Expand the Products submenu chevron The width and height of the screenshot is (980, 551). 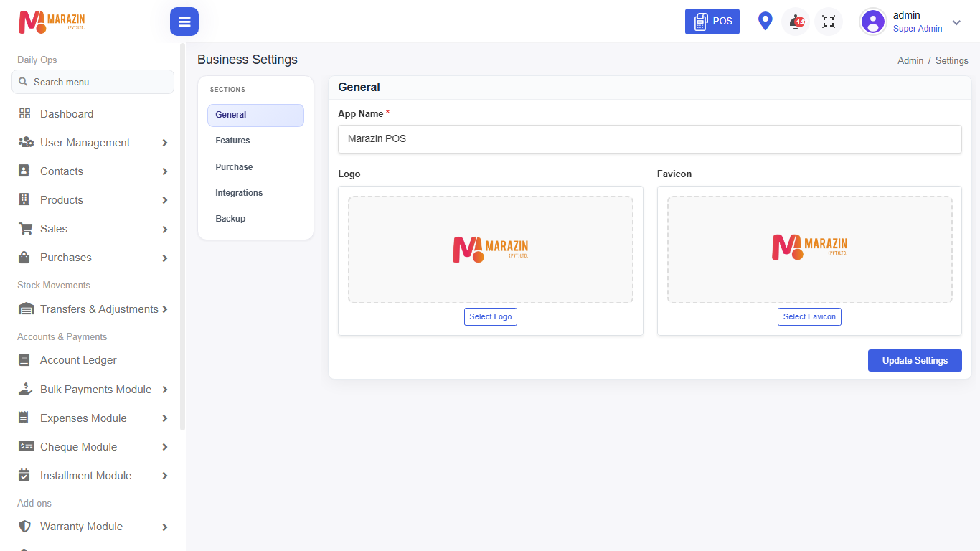point(165,200)
